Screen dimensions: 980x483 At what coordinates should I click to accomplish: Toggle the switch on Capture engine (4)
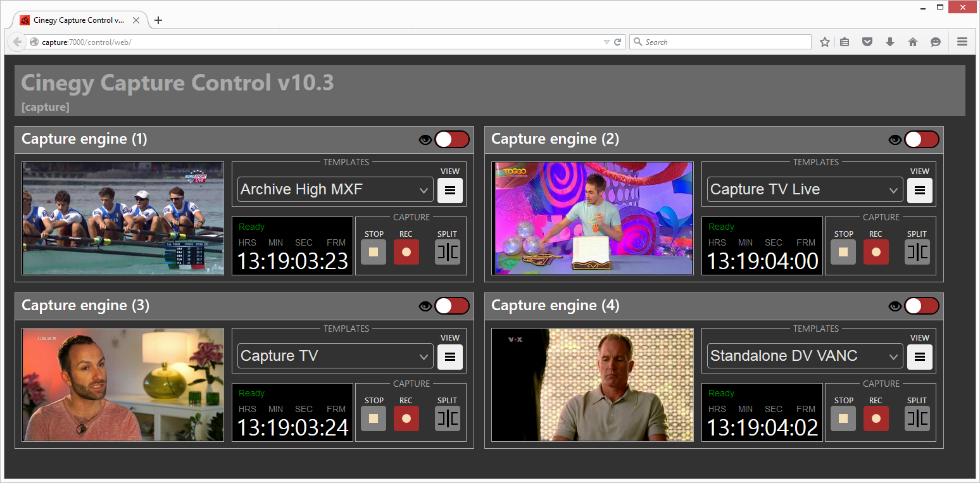tap(922, 306)
